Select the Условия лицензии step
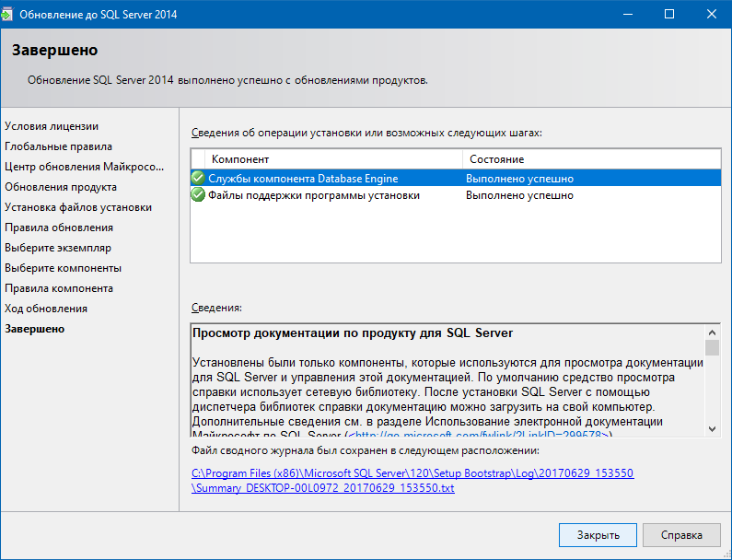The height and width of the screenshot is (560, 732). click(52, 126)
